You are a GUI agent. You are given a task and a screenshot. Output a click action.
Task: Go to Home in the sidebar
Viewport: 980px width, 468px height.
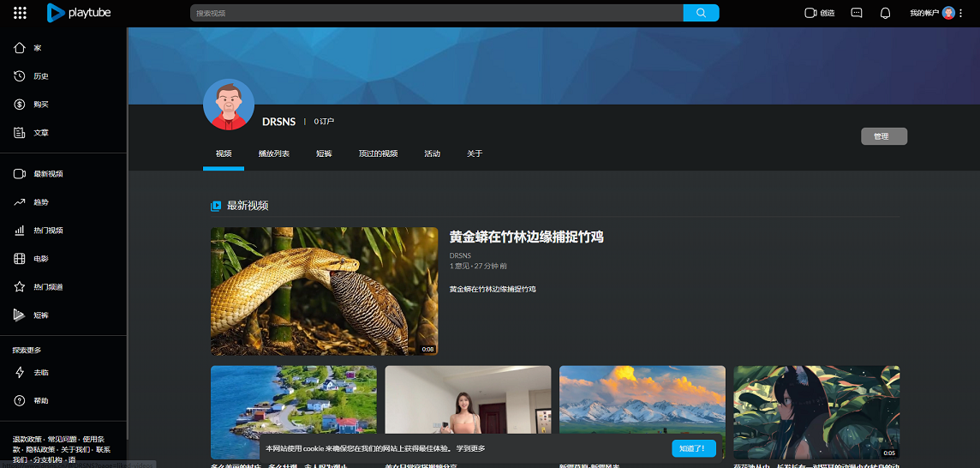37,48
